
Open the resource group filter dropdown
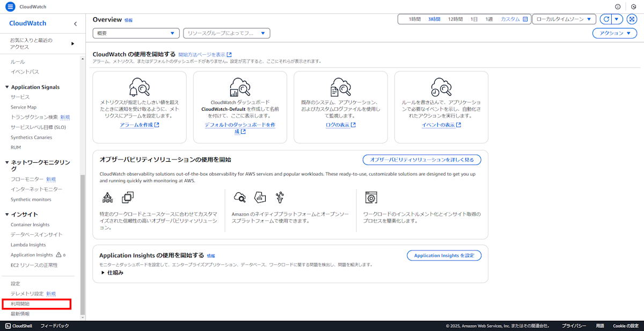(226, 33)
